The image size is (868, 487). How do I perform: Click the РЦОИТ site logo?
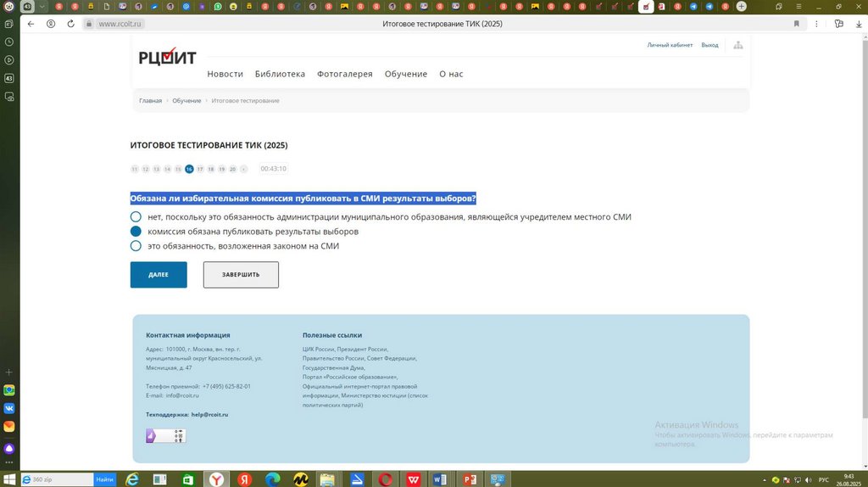click(167, 56)
